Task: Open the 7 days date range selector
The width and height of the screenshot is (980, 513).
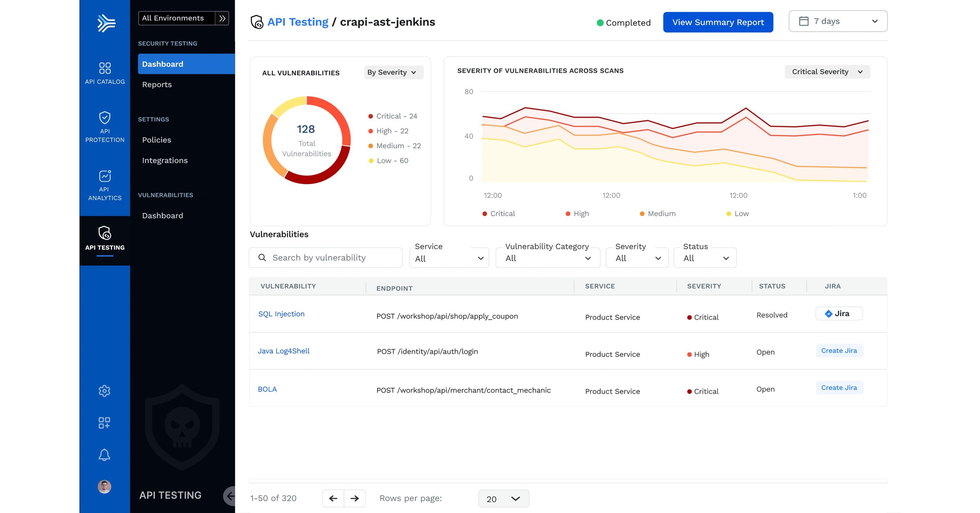Action: click(838, 21)
